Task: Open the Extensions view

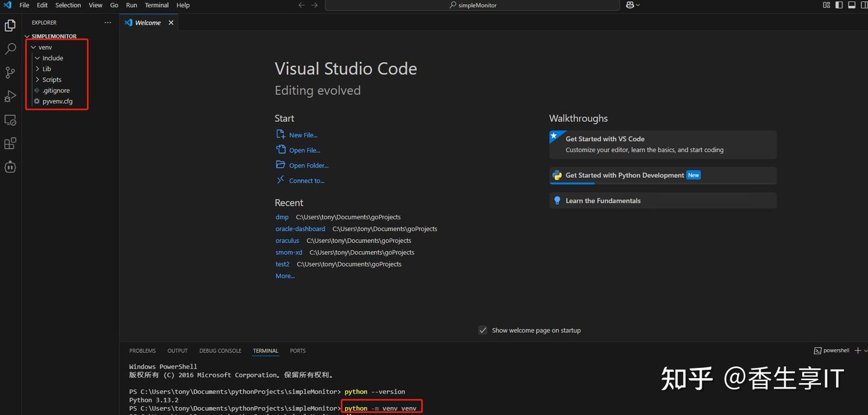Action: point(10,143)
